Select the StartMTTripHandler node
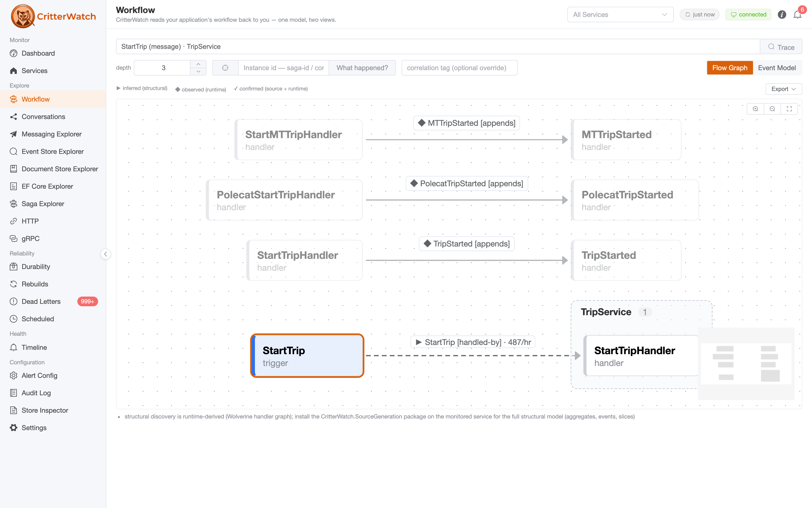 tap(298, 140)
